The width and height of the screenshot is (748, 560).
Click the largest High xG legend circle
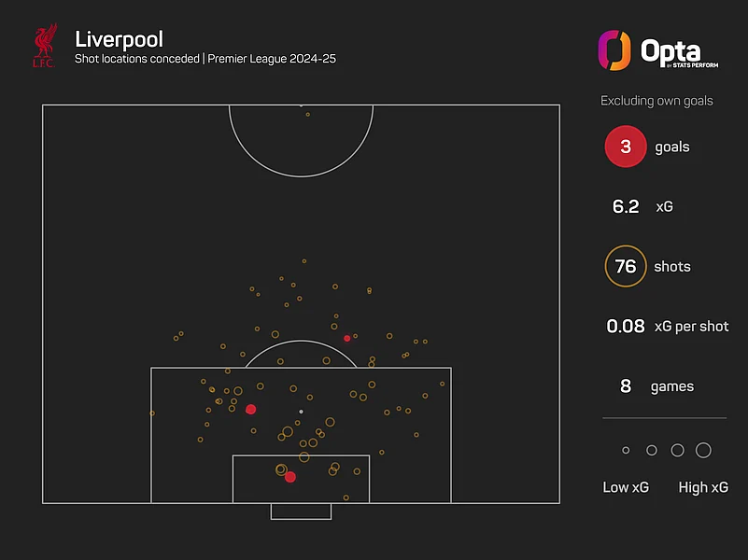(703, 451)
